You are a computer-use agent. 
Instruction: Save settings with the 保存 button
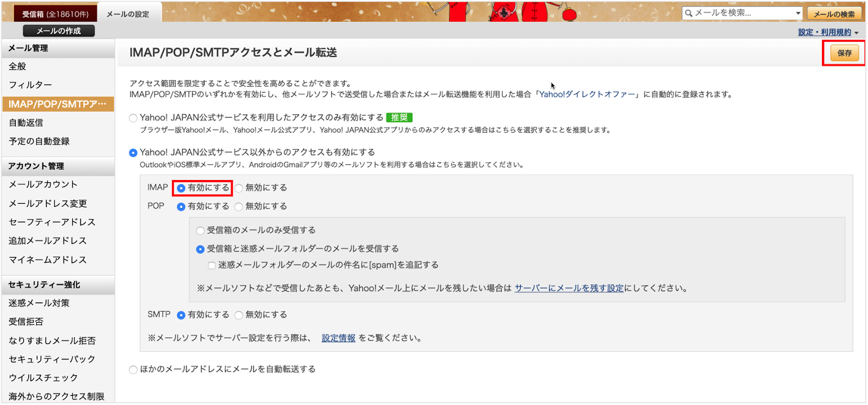844,53
